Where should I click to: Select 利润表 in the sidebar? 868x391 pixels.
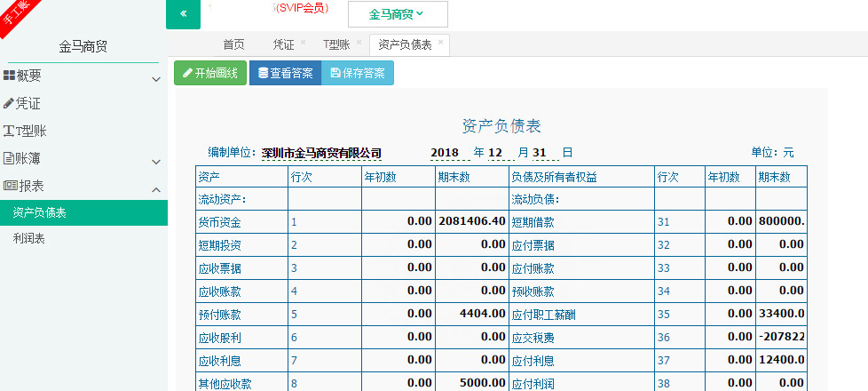coord(29,239)
